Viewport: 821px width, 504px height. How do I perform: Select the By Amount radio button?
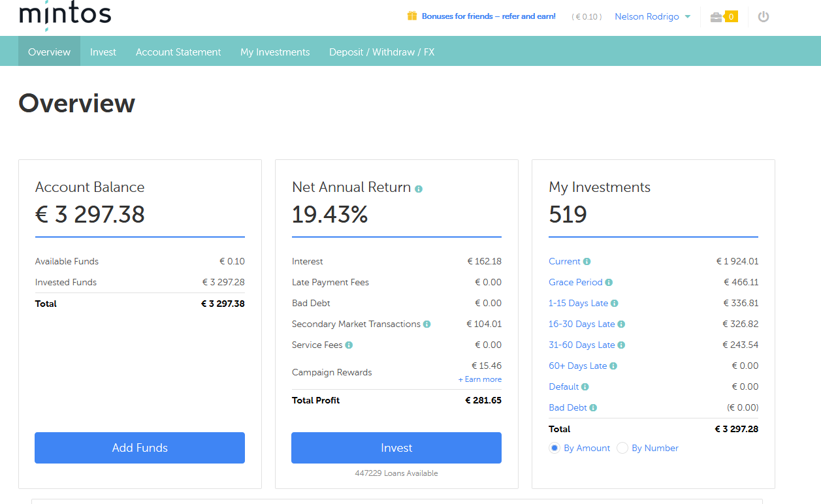tap(555, 448)
